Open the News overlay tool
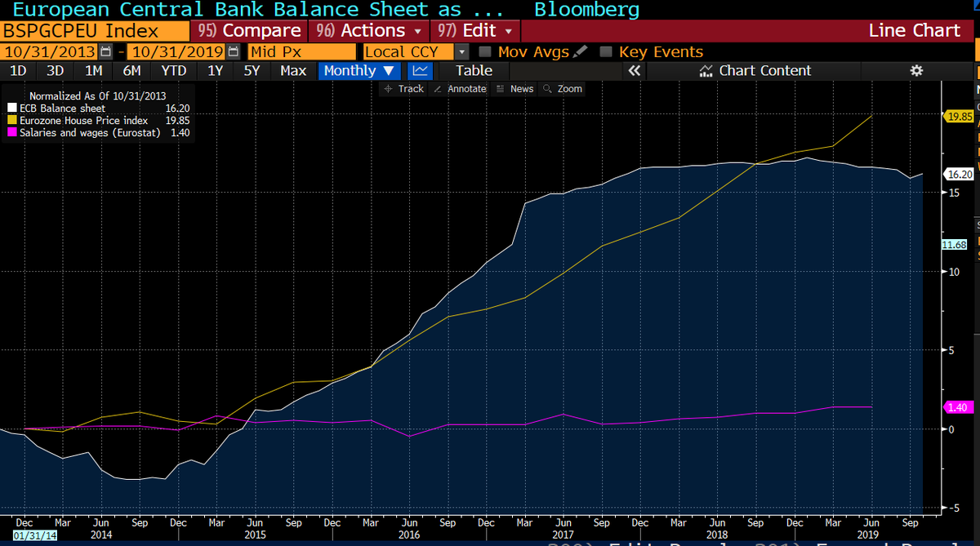The height and width of the screenshot is (546, 980). 515,89
